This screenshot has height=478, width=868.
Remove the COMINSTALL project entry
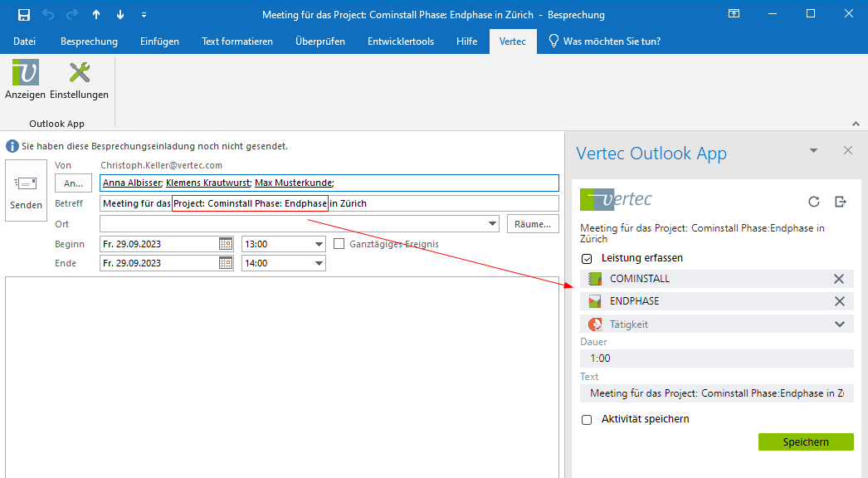click(839, 279)
